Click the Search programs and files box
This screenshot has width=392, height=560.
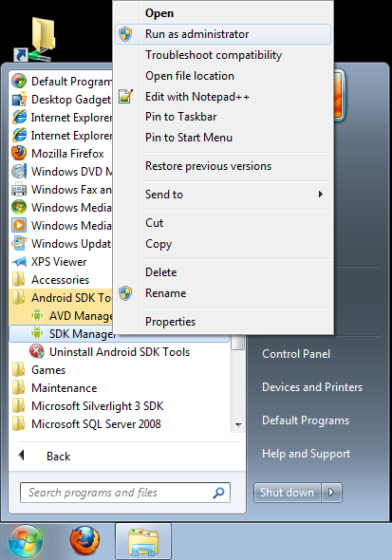tap(125, 493)
